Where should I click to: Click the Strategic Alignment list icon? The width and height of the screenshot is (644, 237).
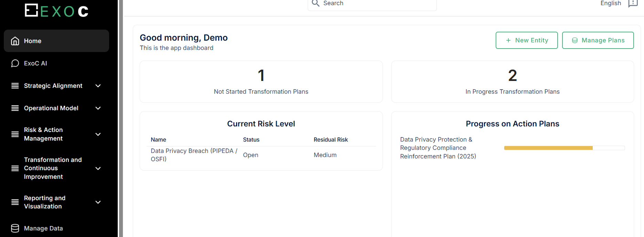tap(15, 86)
